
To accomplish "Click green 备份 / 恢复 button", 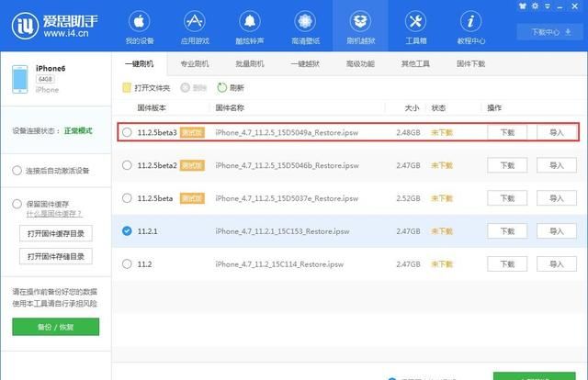I will tap(56, 327).
